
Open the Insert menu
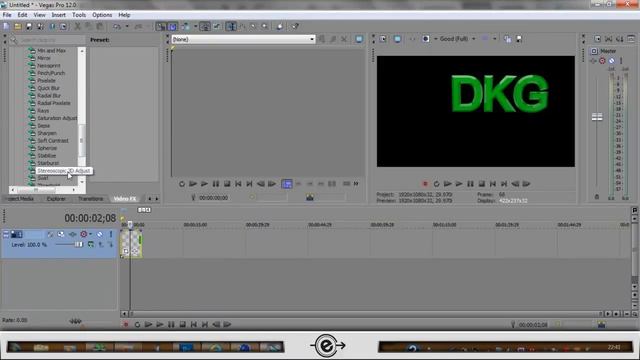(x=58, y=15)
